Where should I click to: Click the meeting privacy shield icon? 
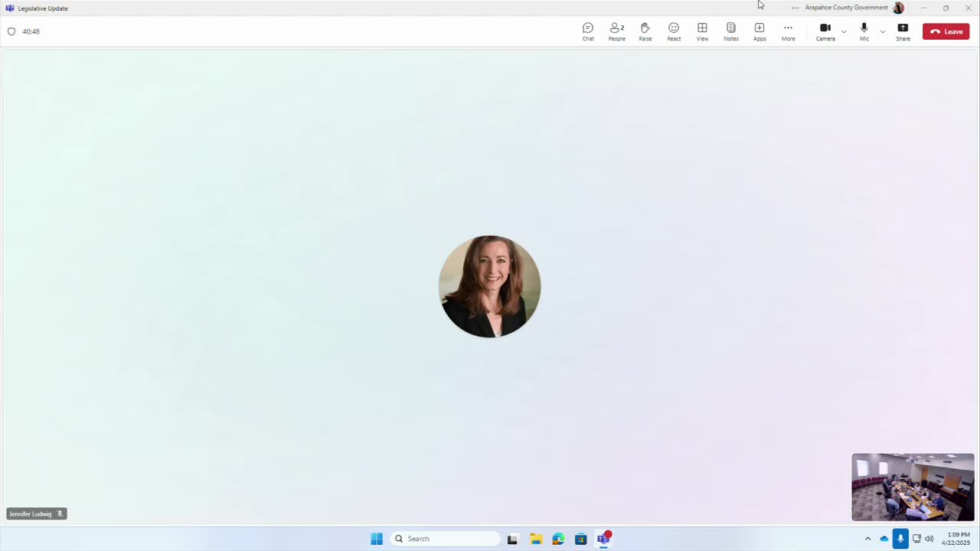11,31
